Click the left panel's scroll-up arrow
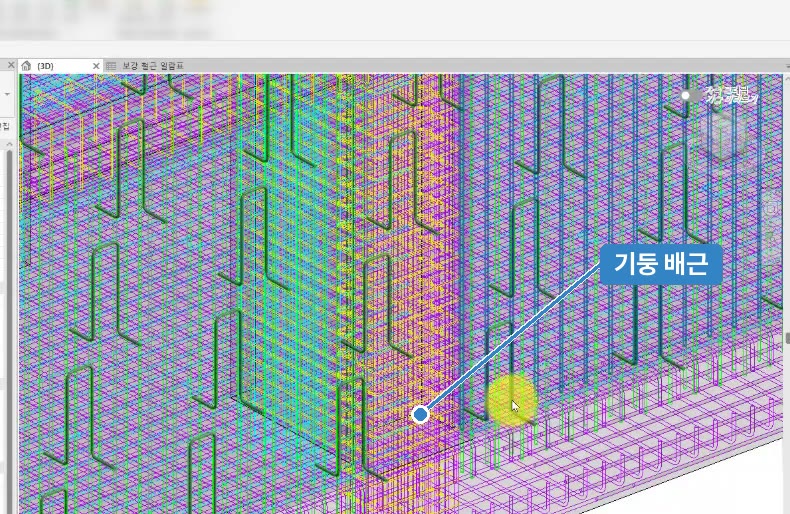Image resolution: width=790 pixels, height=514 pixels. pos(9,145)
